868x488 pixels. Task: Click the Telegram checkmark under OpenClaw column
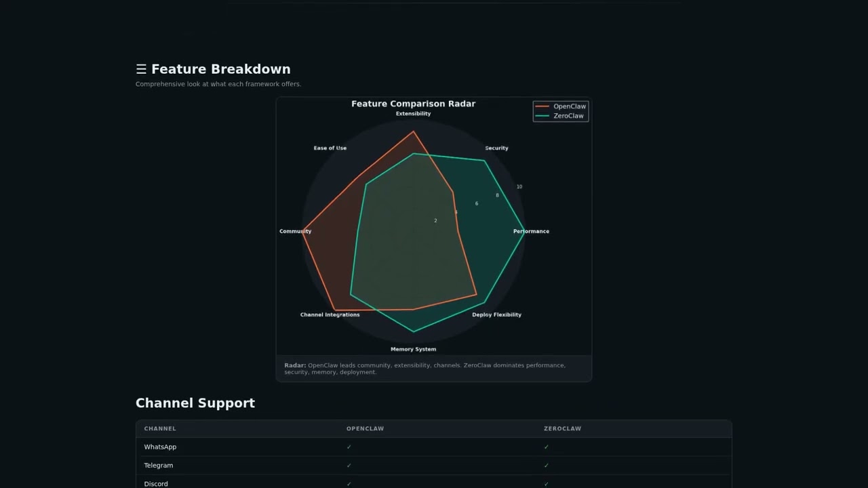pos(349,466)
